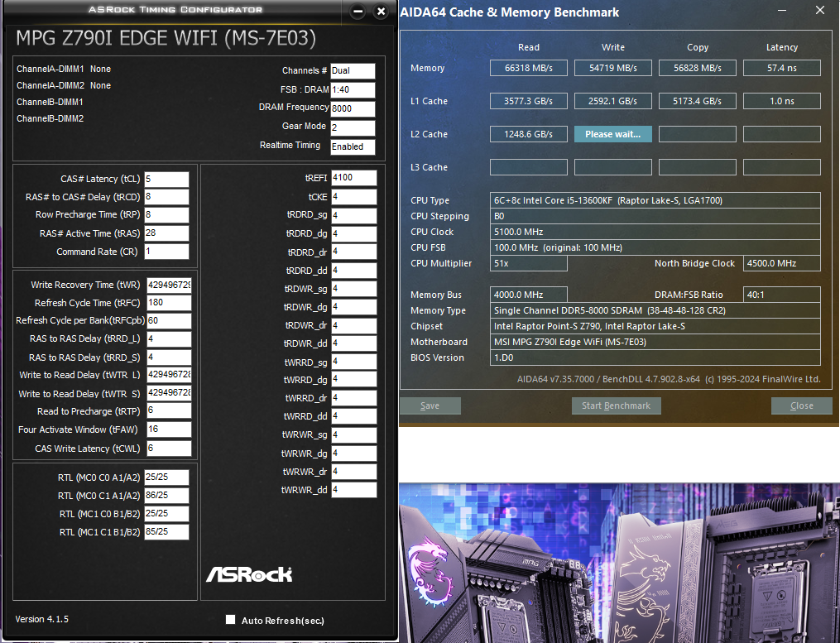Select the RTL (MC1 C1 B1/B2) field
This screenshot has width=840, height=643.
(166, 532)
